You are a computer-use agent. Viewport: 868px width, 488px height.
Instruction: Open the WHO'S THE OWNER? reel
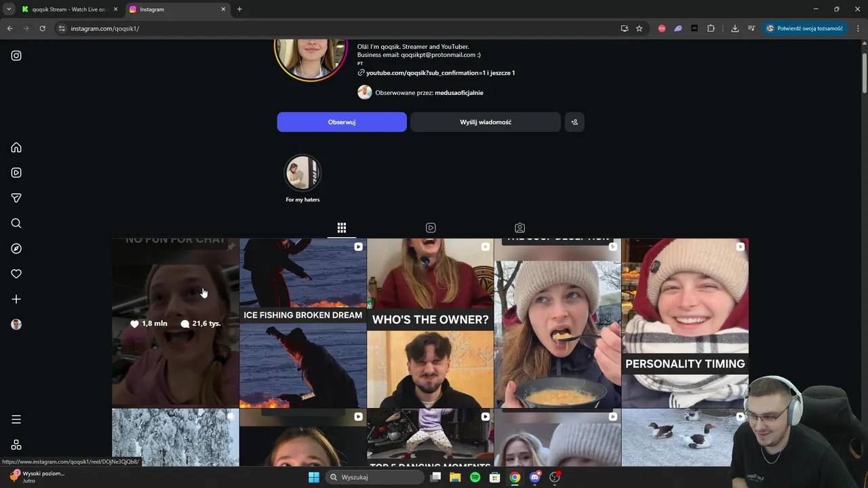[x=431, y=323]
